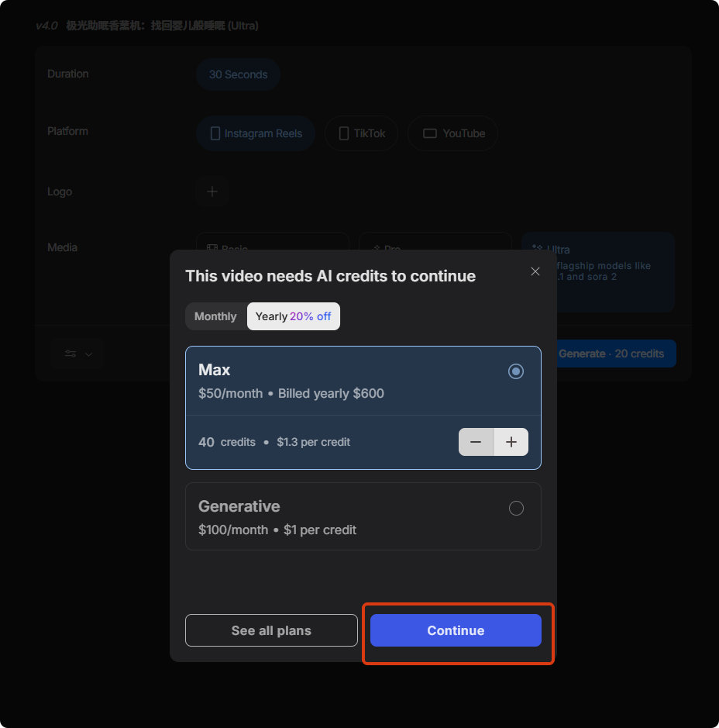Select the 30 Seconds duration chip
This screenshot has height=728, width=719.
coord(238,74)
